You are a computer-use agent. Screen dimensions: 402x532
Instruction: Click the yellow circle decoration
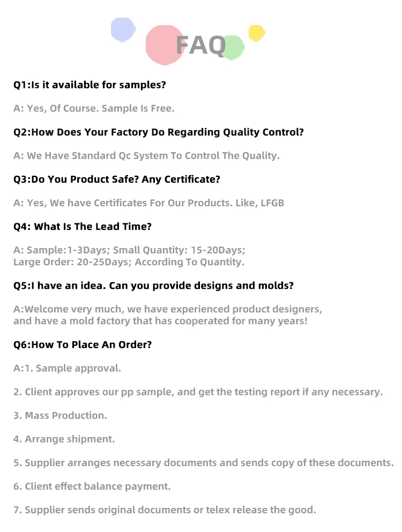coord(257,33)
